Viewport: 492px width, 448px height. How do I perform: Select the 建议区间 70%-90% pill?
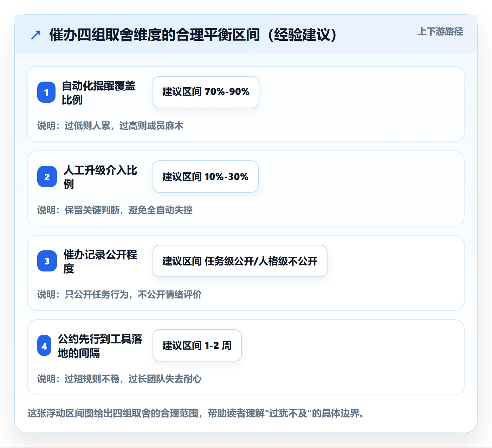[x=206, y=92]
